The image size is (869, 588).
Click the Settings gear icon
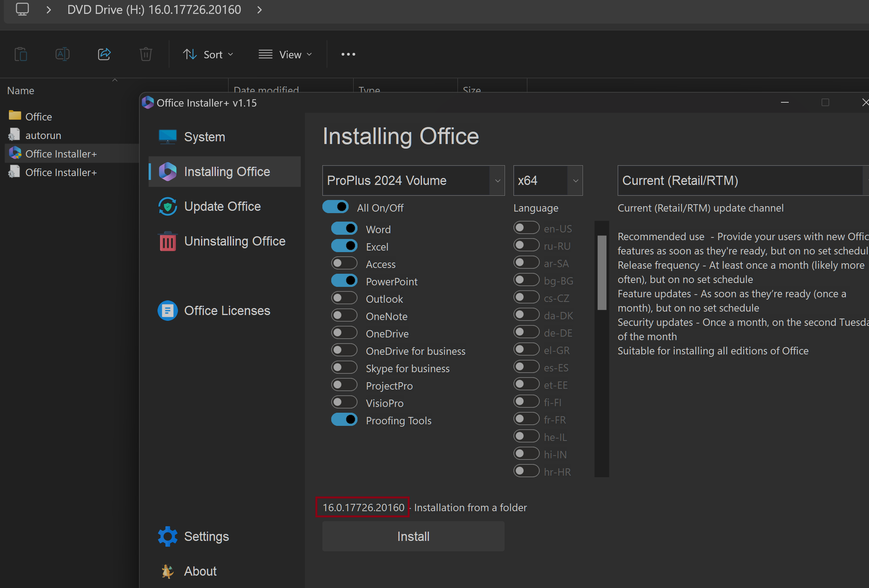click(168, 536)
